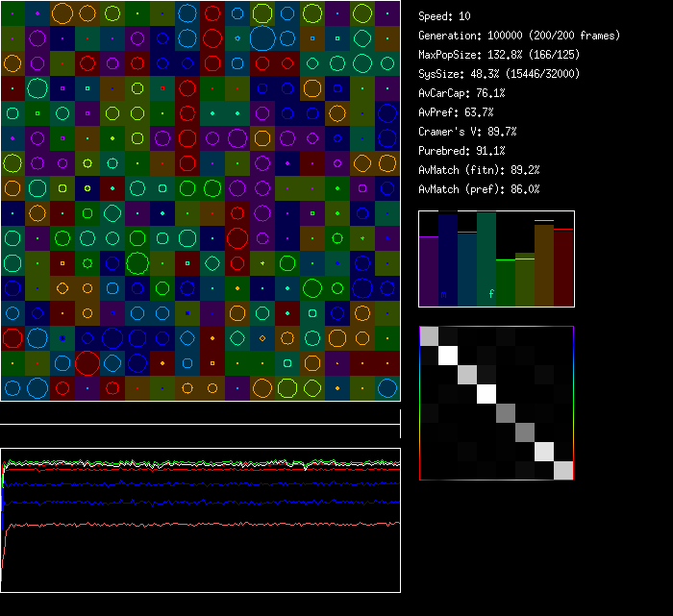This screenshot has height=616, width=673.
Task: Click the Speed: 10 readout
Action: [x=444, y=16]
